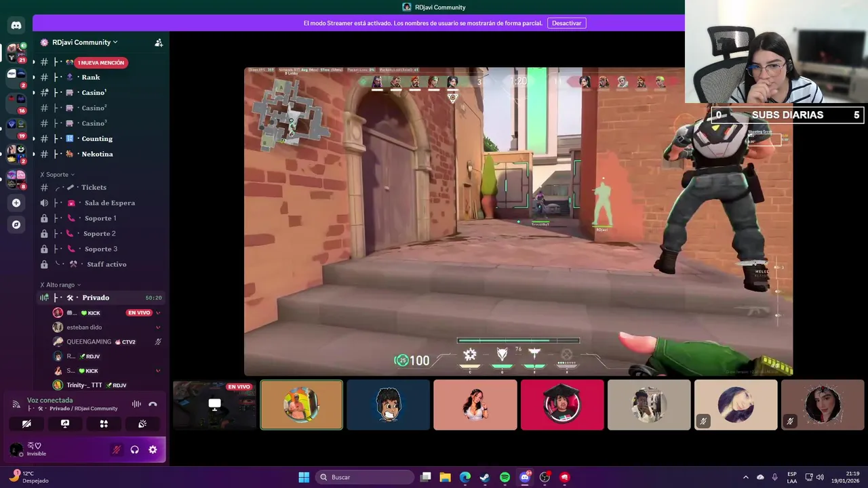868x488 pixels.
Task: Select graduation cap avatar on red tile
Action: click(562, 405)
